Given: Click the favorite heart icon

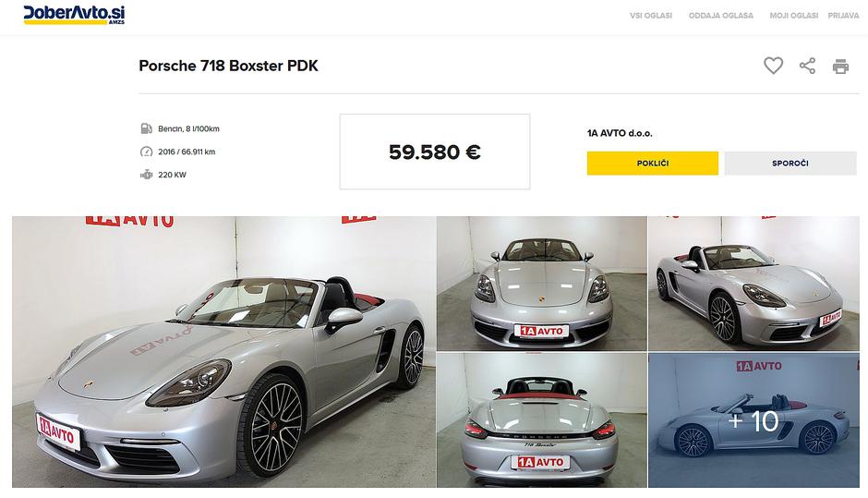Looking at the screenshot, I should (x=773, y=66).
